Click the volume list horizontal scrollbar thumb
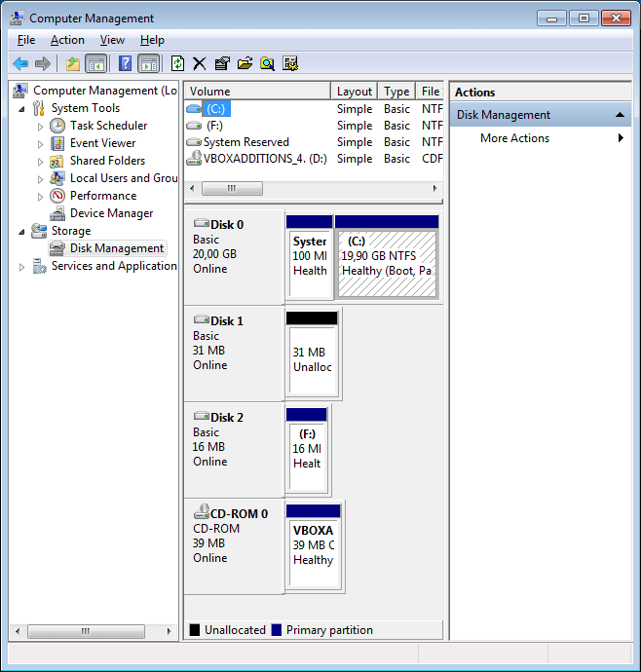 point(232,189)
